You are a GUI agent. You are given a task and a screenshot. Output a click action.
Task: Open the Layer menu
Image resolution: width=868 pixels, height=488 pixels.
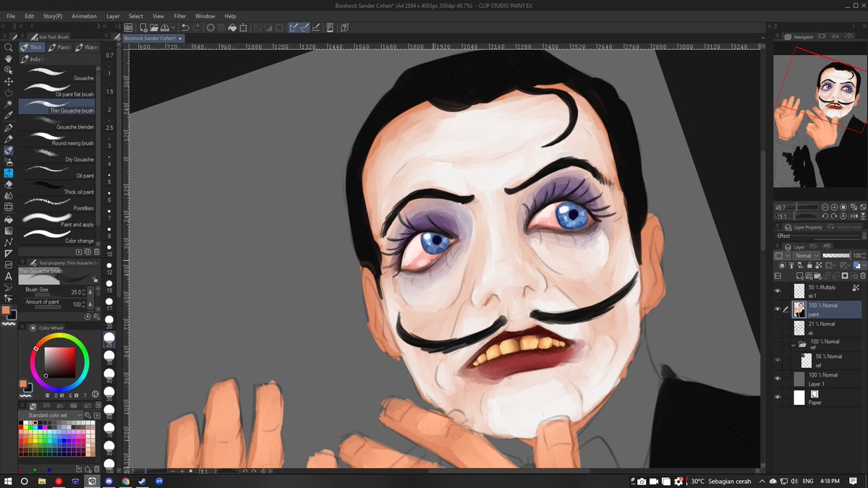point(114,16)
